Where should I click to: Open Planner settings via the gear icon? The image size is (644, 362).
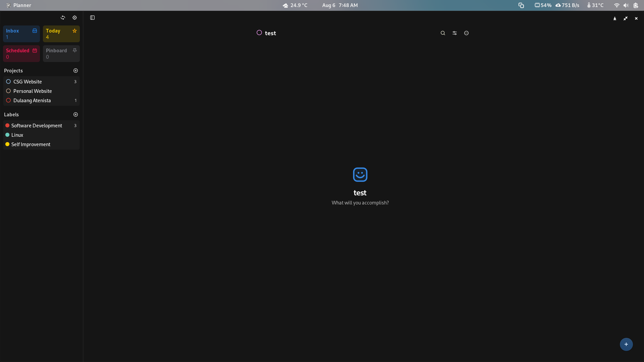(x=74, y=17)
